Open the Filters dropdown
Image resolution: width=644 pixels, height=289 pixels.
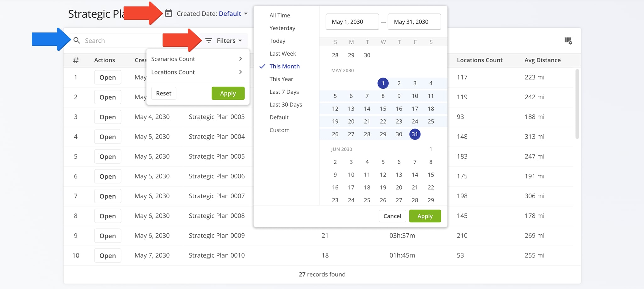(224, 41)
